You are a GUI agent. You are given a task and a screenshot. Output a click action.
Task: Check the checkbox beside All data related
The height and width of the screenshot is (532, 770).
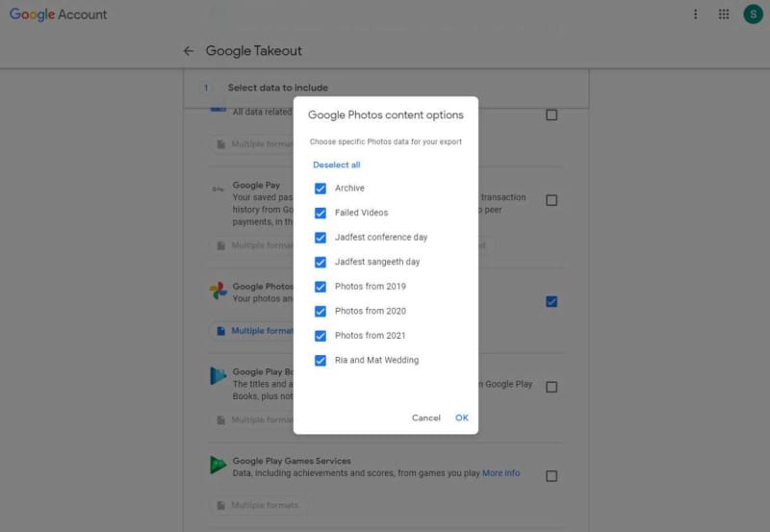click(552, 114)
